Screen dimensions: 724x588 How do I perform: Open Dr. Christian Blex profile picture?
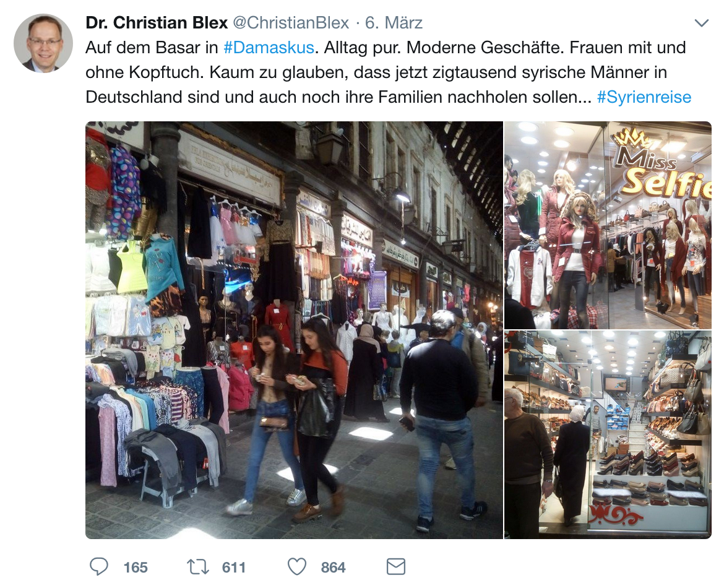[43, 43]
